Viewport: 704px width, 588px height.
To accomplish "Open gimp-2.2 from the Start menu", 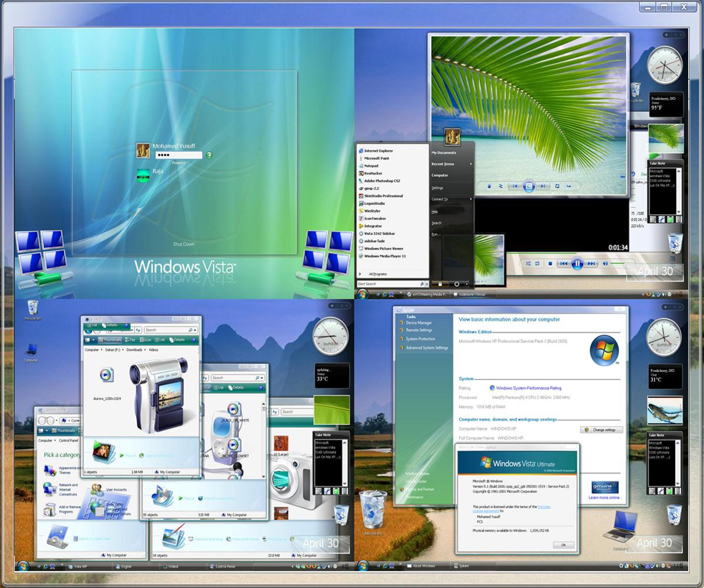I will coord(369,188).
